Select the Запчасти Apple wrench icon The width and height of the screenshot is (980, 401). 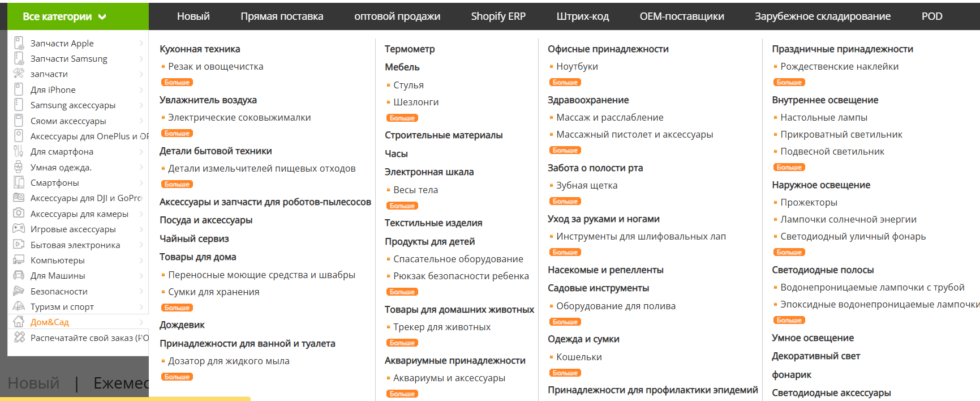pyautogui.click(x=19, y=43)
